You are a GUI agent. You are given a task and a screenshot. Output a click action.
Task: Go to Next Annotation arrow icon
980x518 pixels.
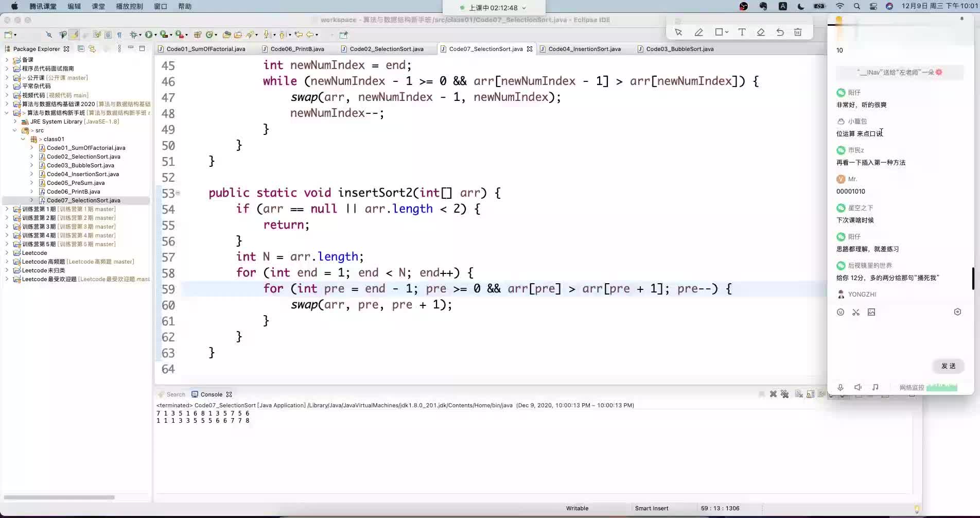[267, 34]
